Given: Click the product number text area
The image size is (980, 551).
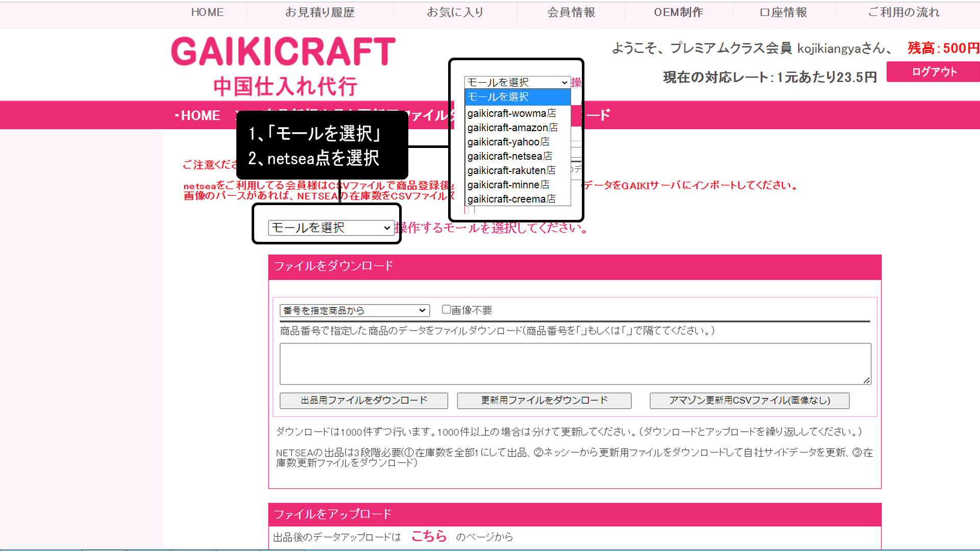Looking at the screenshot, I should pyautogui.click(x=575, y=363).
